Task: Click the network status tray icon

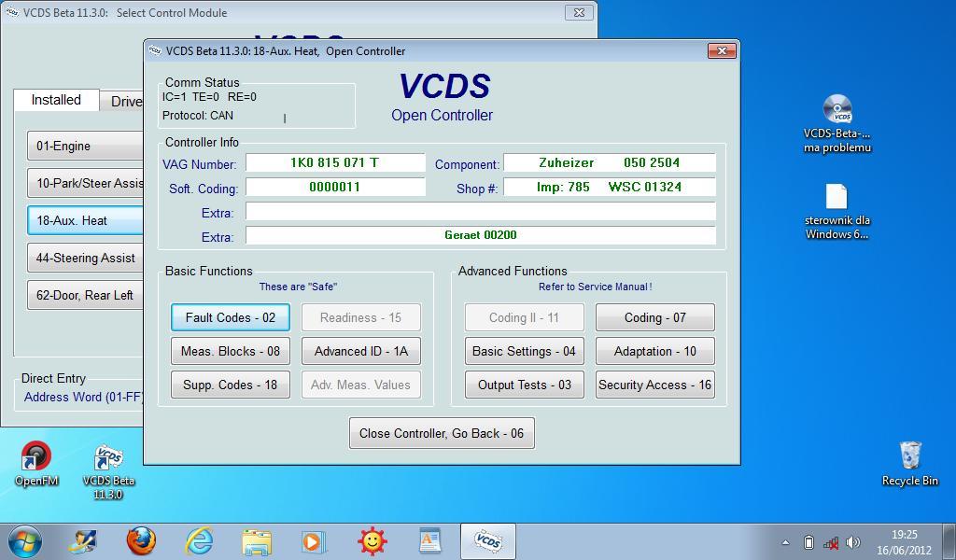Action: tap(830, 542)
